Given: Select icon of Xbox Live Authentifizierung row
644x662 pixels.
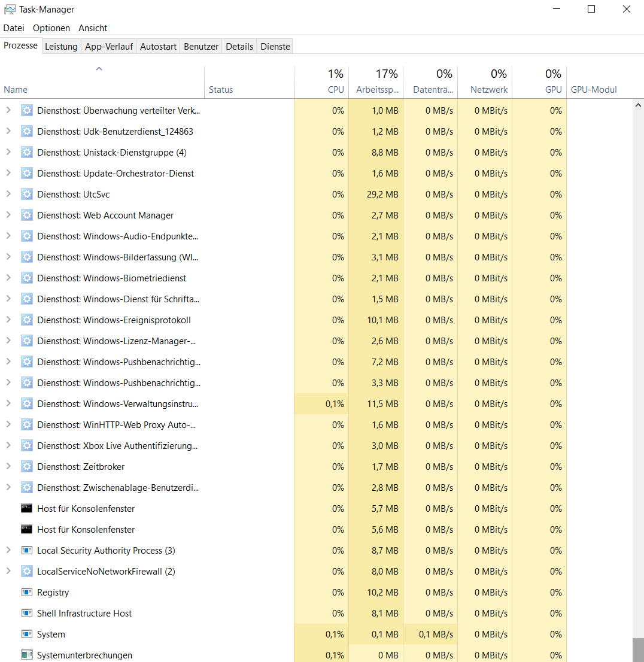Looking at the screenshot, I should click(x=26, y=446).
